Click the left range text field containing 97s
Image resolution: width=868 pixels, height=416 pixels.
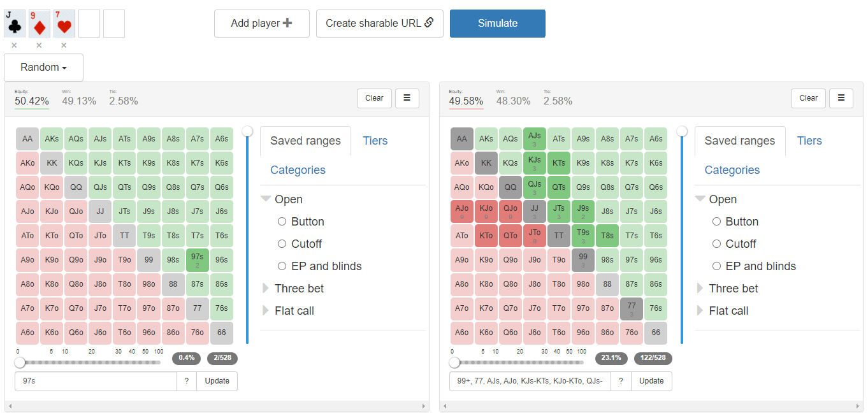pos(96,381)
